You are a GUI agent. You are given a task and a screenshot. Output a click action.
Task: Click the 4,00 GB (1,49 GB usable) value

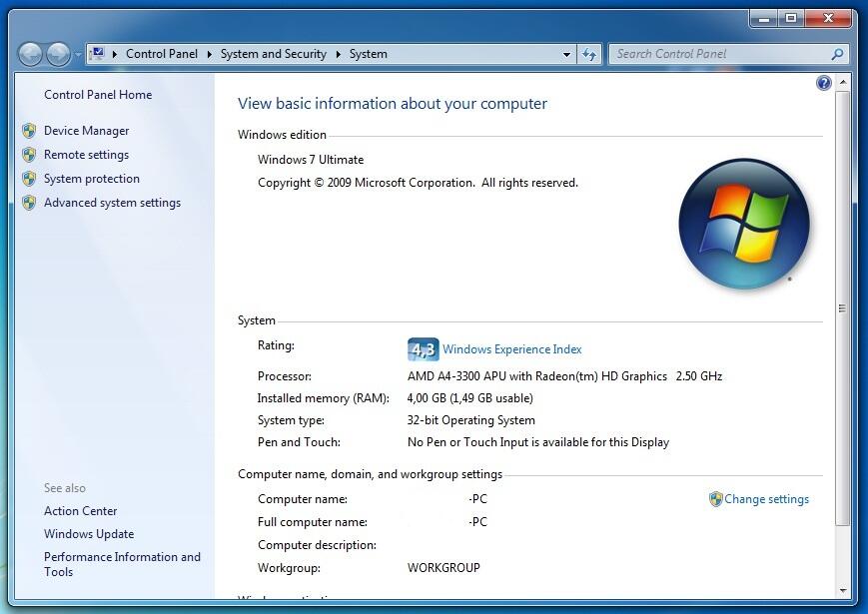(x=470, y=398)
